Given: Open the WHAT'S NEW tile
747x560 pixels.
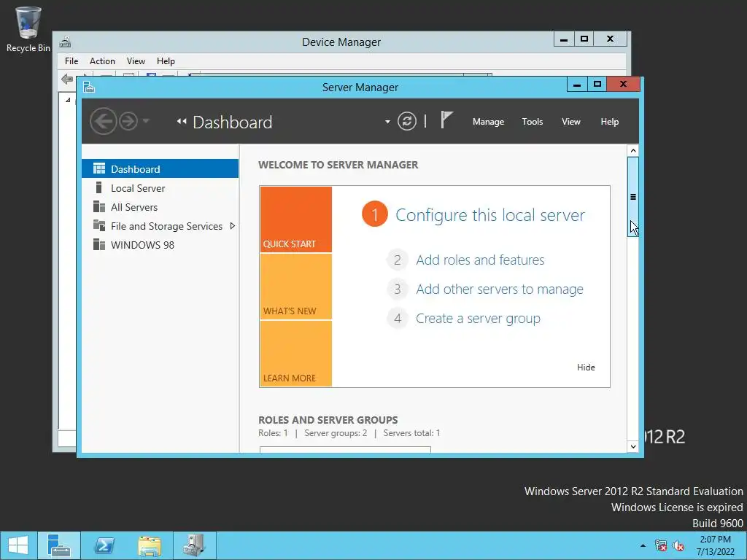Looking at the screenshot, I should [296, 287].
